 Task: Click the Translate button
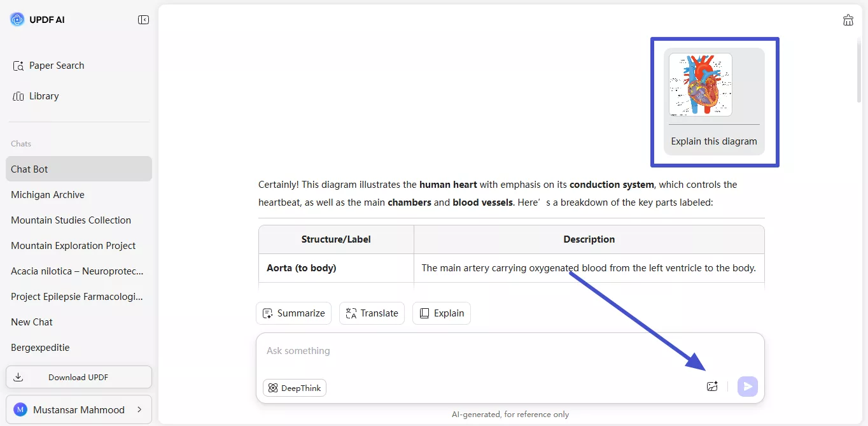tap(372, 313)
